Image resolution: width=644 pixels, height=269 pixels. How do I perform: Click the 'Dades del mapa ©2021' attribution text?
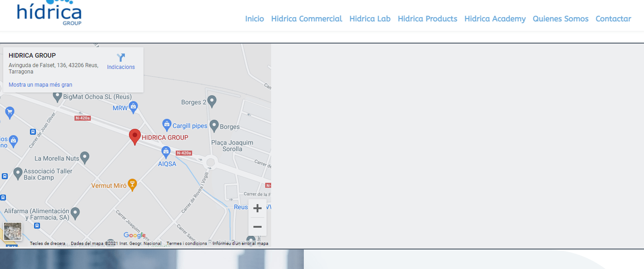coord(116,244)
